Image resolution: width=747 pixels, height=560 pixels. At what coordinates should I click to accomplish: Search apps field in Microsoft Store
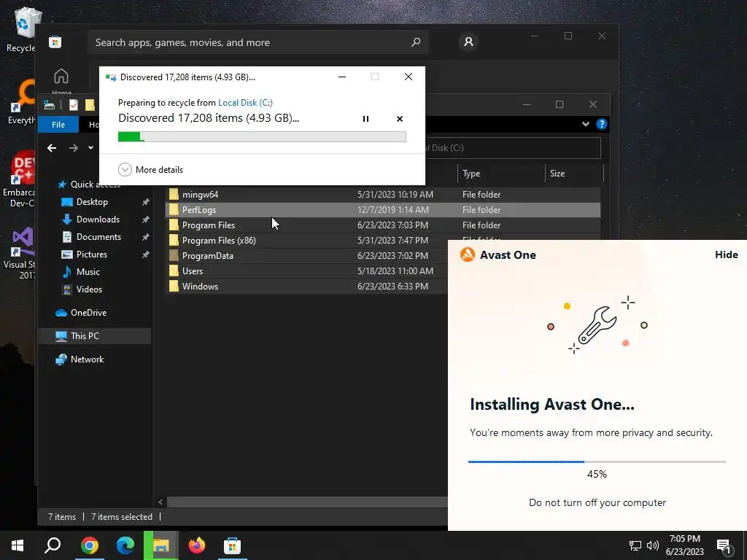click(258, 42)
